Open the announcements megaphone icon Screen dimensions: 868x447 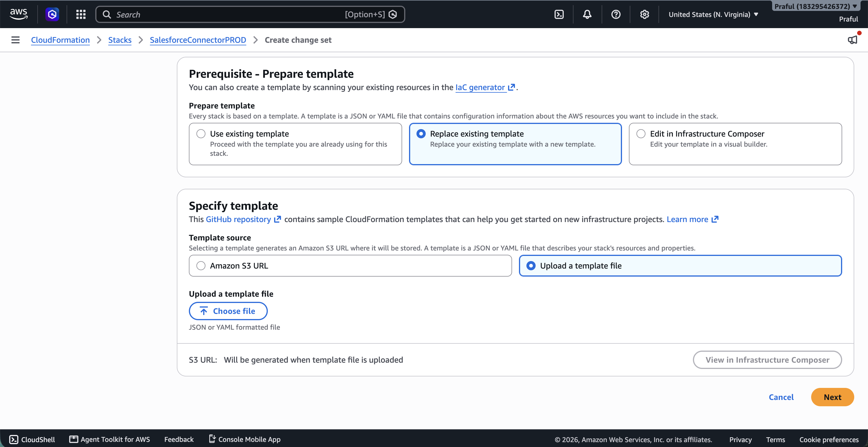852,40
